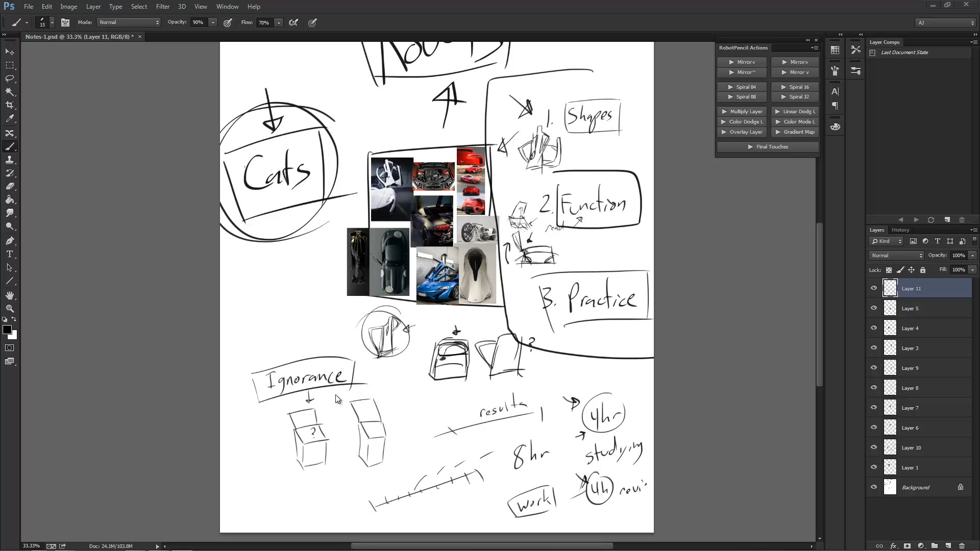The height and width of the screenshot is (551, 980).
Task: Run the Mirror< action
Action: (742, 62)
